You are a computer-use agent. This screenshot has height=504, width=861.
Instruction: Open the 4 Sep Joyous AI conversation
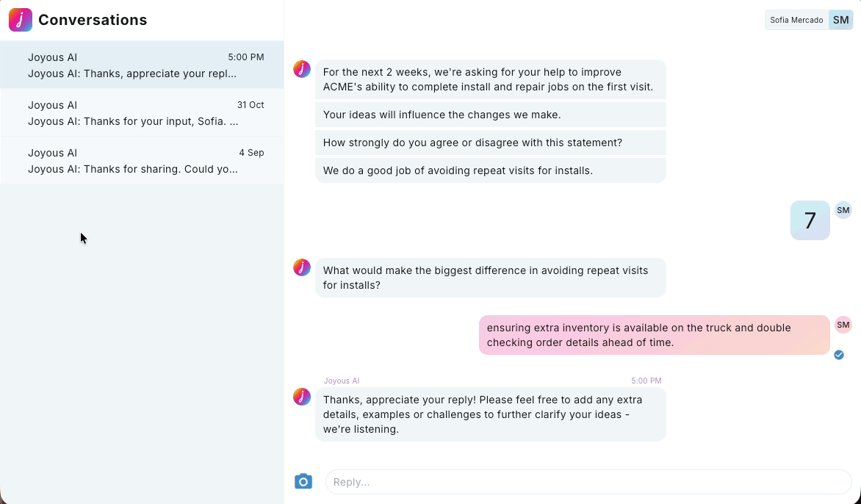(x=142, y=160)
